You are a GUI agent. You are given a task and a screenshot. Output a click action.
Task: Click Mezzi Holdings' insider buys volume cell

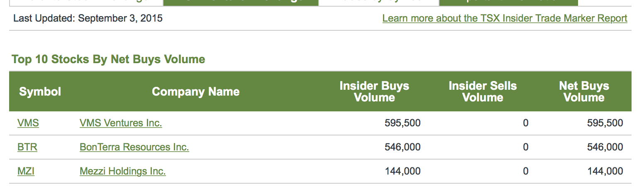[402, 171]
